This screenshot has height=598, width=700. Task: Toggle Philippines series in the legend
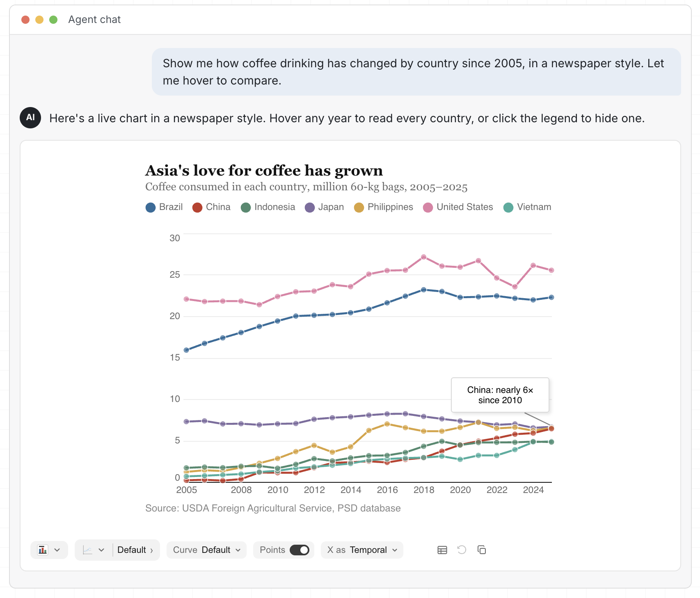click(x=383, y=207)
